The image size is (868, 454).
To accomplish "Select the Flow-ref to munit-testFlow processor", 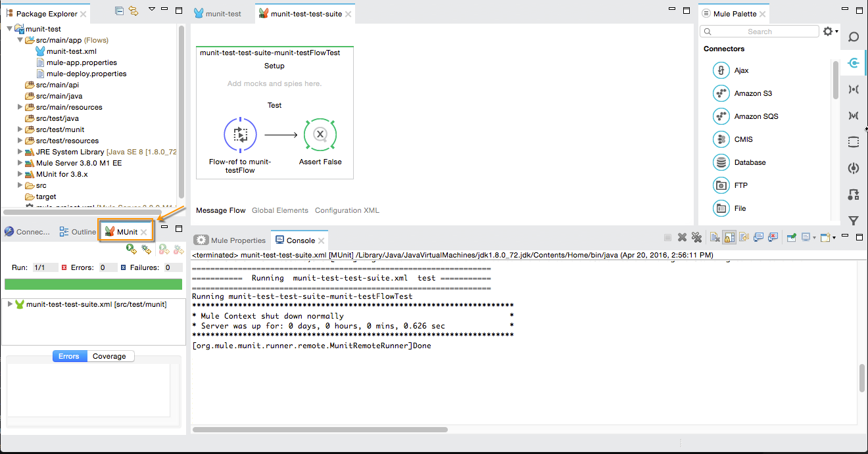I will point(240,135).
